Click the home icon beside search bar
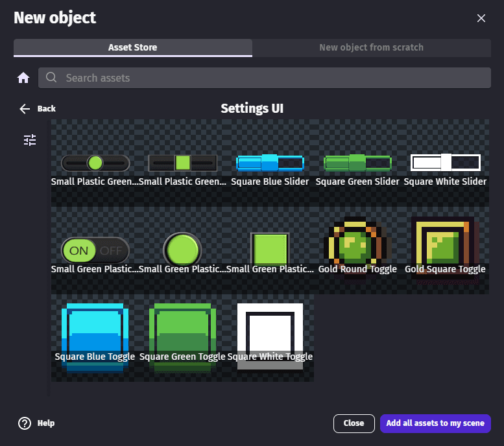The image size is (504, 446). pos(23,78)
